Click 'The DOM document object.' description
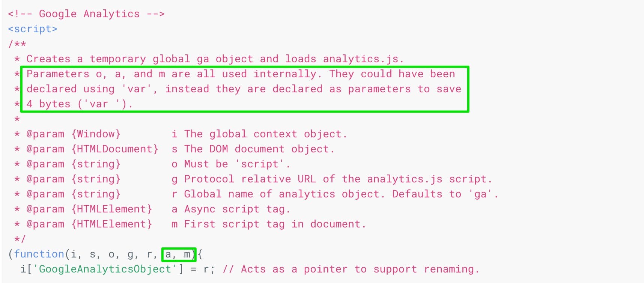The height and width of the screenshot is (283, 644). click(259, 149)
